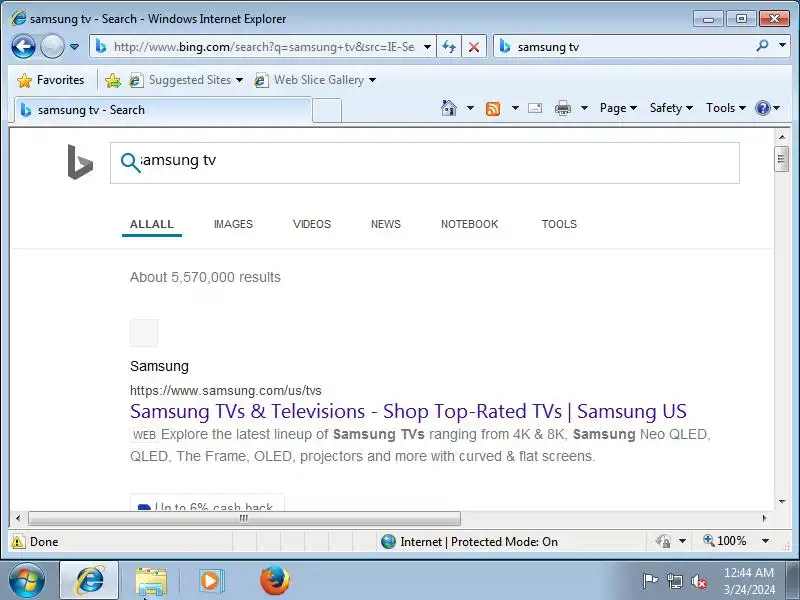Open the TOOLS option on Bing
The height and width of the screenshot is (600, 800).
(559, 224)
